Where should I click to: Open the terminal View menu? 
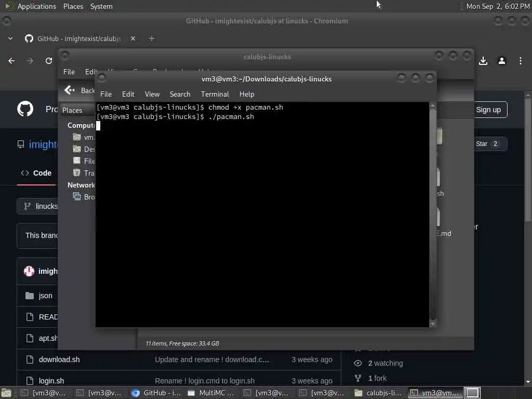(x=152, y=95)
